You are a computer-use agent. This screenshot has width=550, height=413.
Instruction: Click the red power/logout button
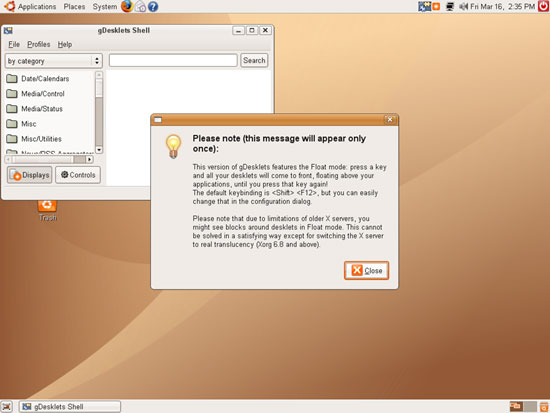pyautogui.click(x=543, y=6)
